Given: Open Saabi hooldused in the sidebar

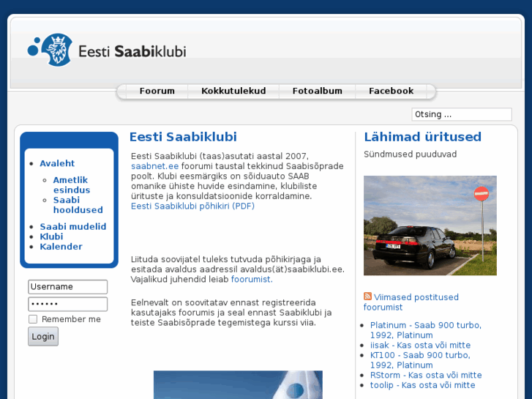Looking at the screenshot, I should click(78, 205).
